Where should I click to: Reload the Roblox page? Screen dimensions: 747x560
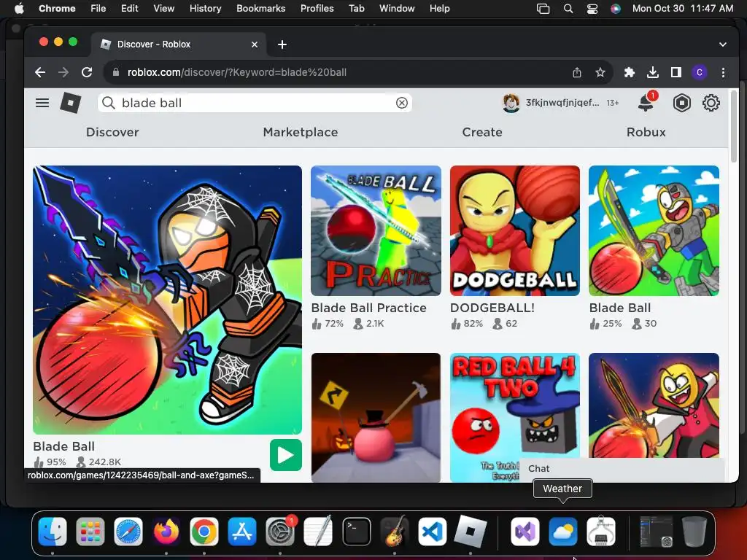point(87,72)
